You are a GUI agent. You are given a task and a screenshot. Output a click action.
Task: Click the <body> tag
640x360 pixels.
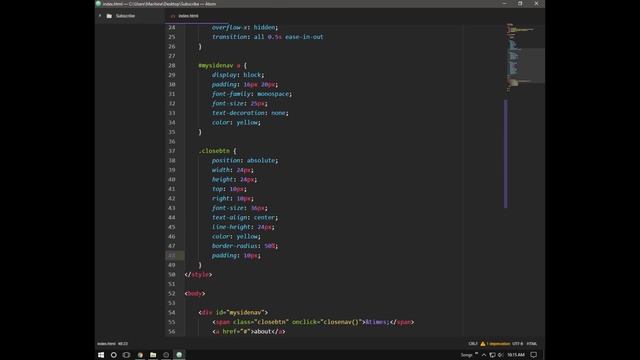tap(195, 293)
